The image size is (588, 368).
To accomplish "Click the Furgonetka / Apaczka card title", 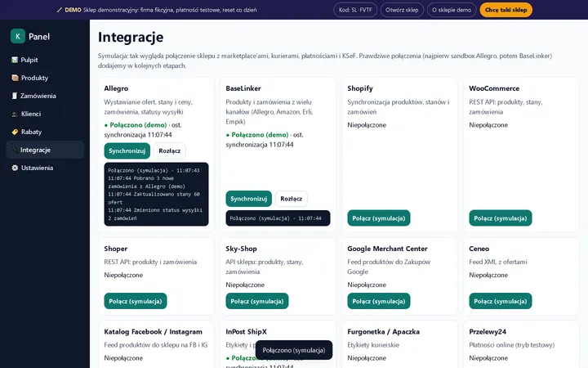I will point(383,332).
